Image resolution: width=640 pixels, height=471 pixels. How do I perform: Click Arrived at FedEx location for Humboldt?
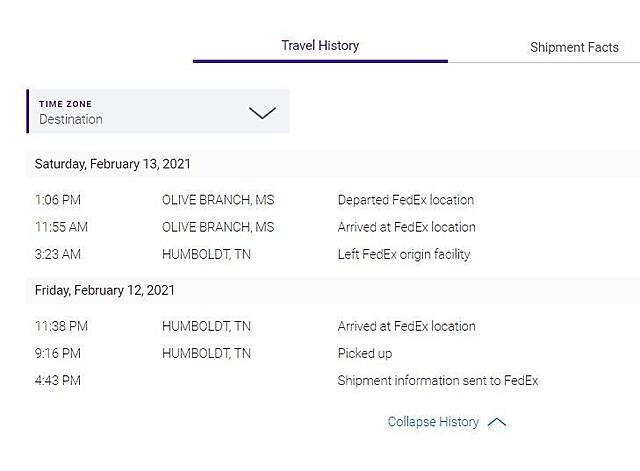[x=406, y=326]
